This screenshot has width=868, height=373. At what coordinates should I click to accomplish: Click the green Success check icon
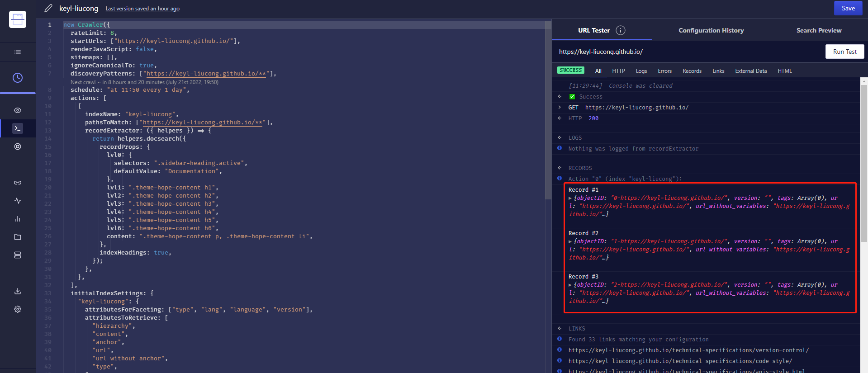(572, 97)
